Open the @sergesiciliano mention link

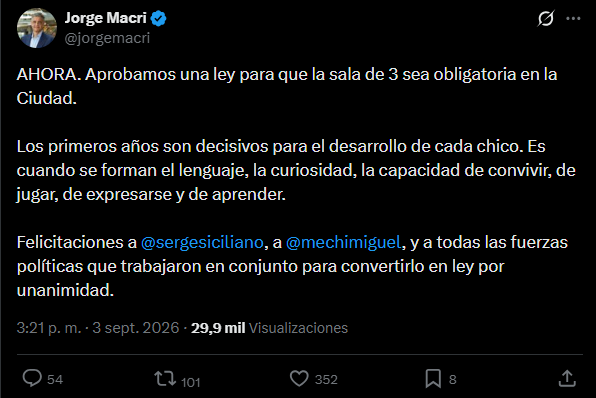[202, 242]
